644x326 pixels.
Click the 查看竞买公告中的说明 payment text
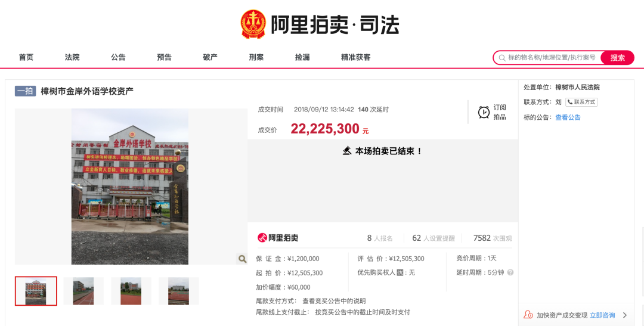click(334, 301)
